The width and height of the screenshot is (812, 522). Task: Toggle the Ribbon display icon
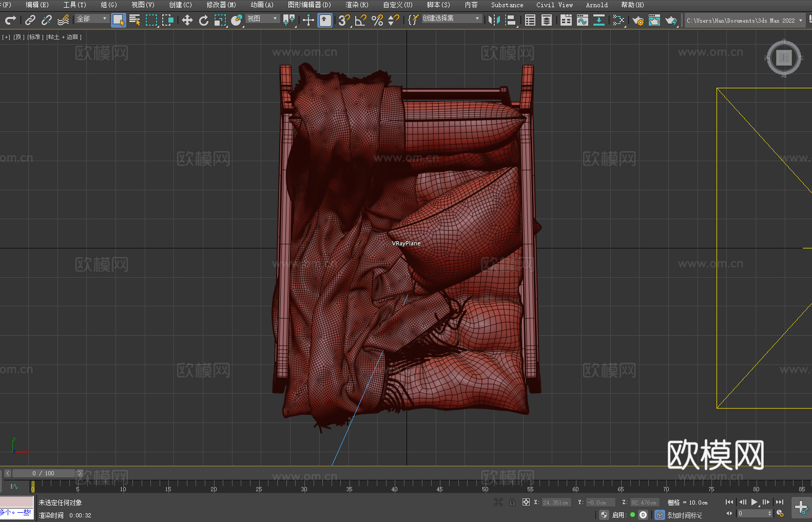566,21
